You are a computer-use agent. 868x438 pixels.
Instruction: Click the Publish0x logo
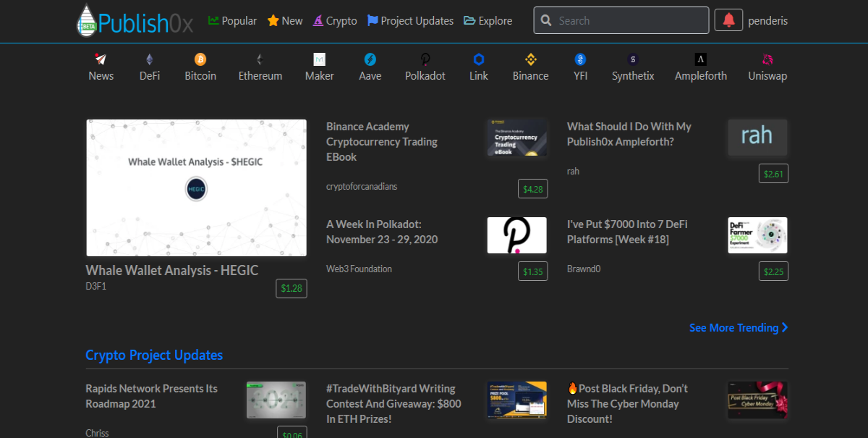[x=135, y=21]
